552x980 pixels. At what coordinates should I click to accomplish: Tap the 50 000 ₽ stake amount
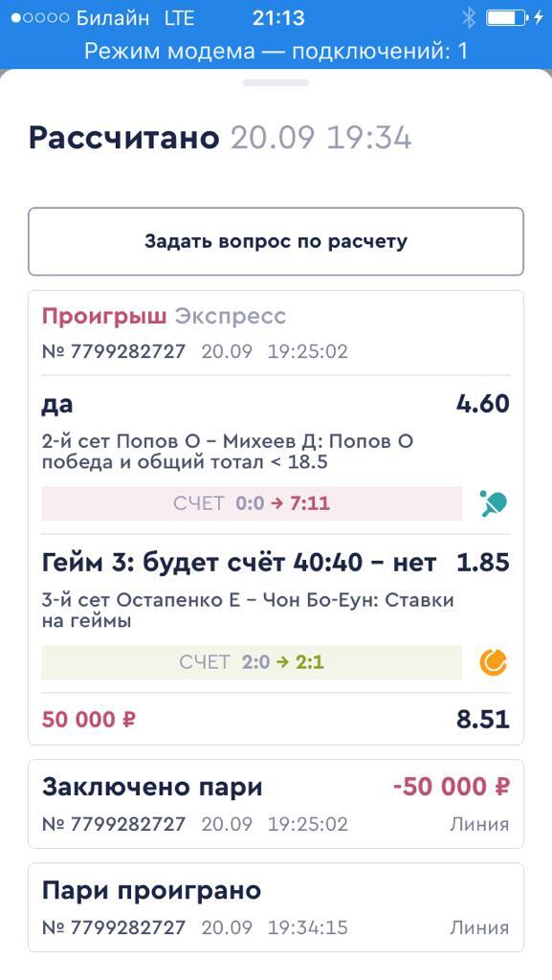click(89, 720)
